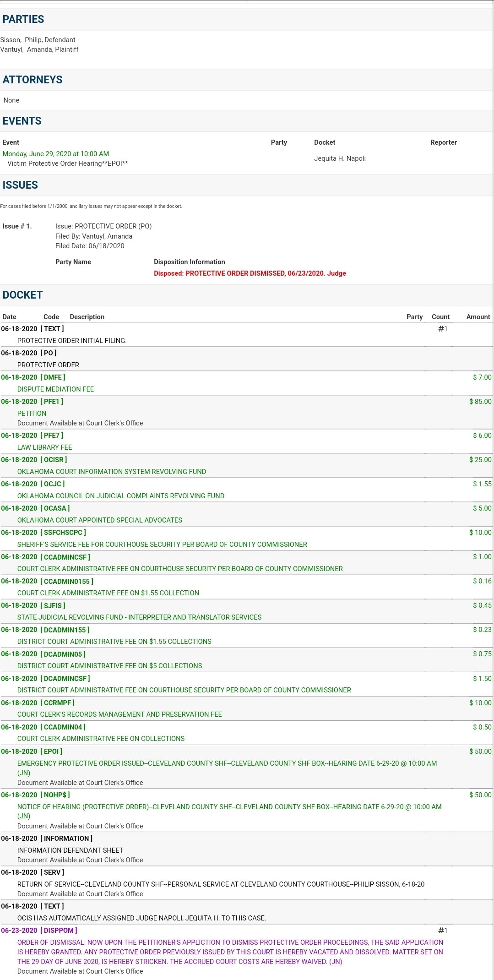The image size is (494, 980).
Task: Click the event date Monday, June 29, 2020
Action: click(56, 154)
